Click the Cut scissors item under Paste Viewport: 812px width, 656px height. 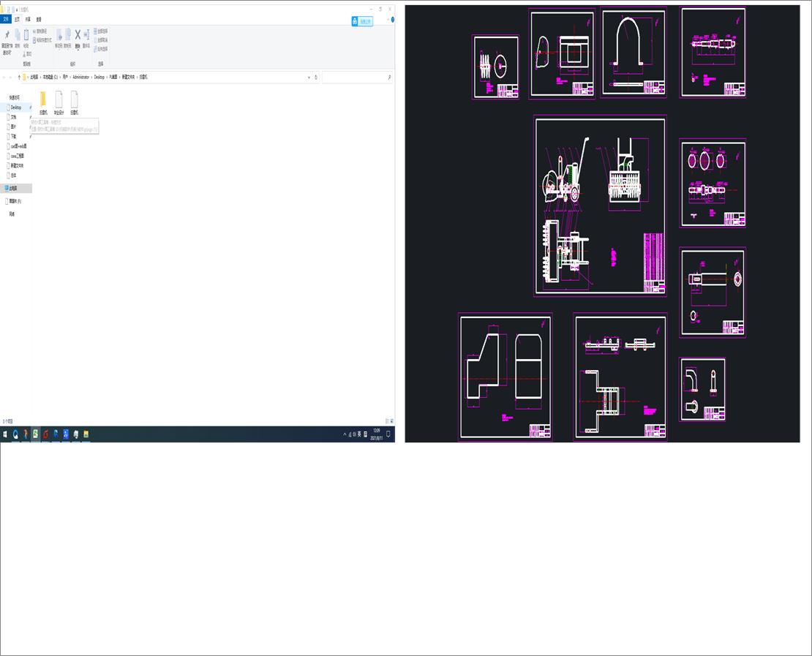pos(28,54)
